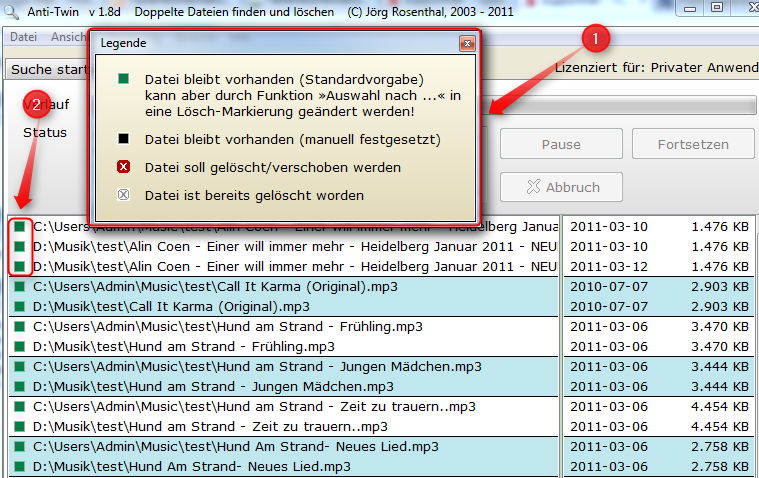Open the Datei menu
The image size is (759, 478).
pyautogui.click(x=23, y=37)
